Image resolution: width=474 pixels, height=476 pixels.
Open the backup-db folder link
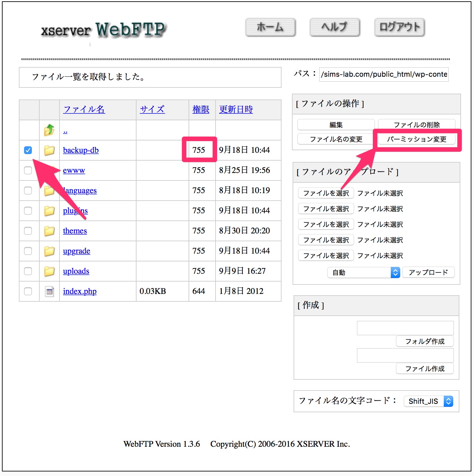tap(81, 150)
